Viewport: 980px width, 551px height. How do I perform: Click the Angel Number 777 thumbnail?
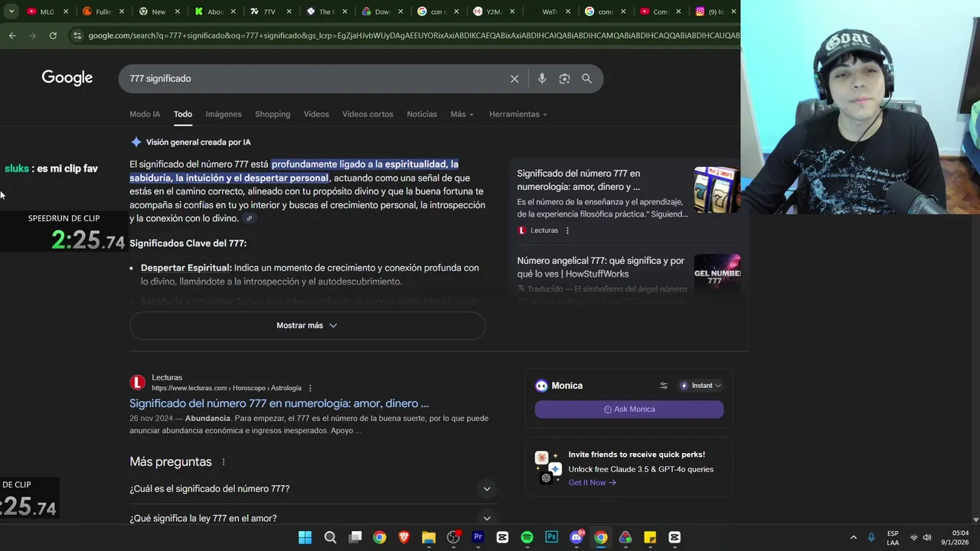(x=717, y=274)
